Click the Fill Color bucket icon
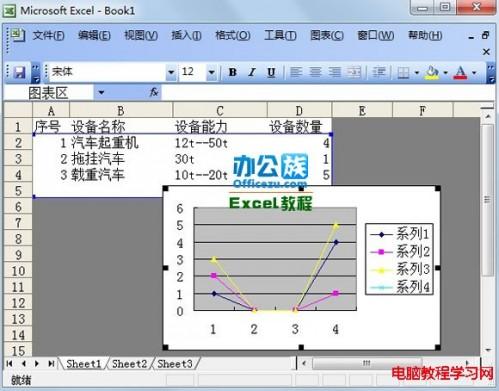Image resolution: width=499 pixels, height=391 pixels. pyautogui.click(x=432, y=72)
